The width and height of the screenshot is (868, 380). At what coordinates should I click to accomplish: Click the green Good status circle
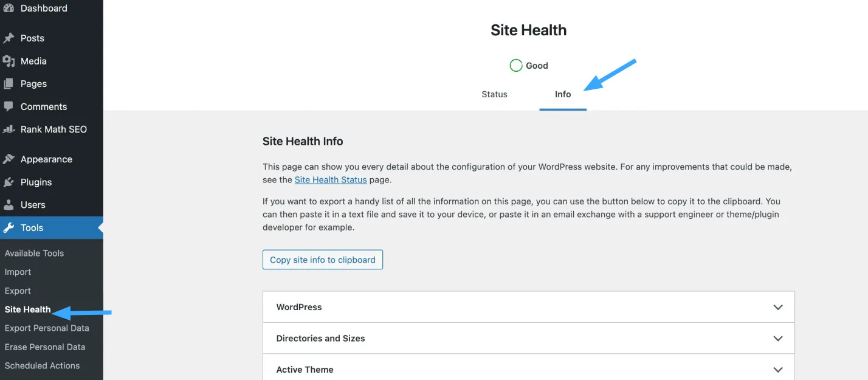516,65
